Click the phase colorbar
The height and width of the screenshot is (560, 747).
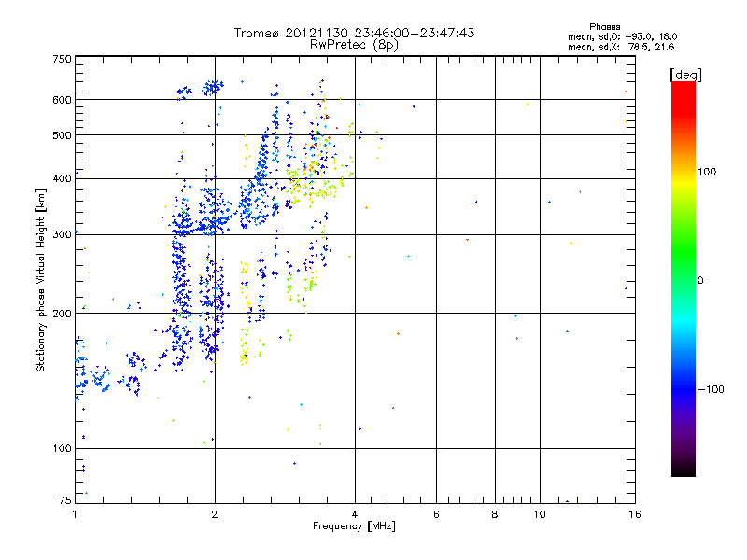[684, 278]
